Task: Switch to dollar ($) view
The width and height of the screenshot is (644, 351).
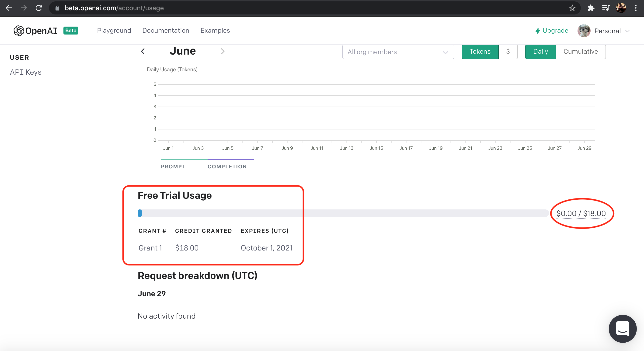Action: coord(508,52)
